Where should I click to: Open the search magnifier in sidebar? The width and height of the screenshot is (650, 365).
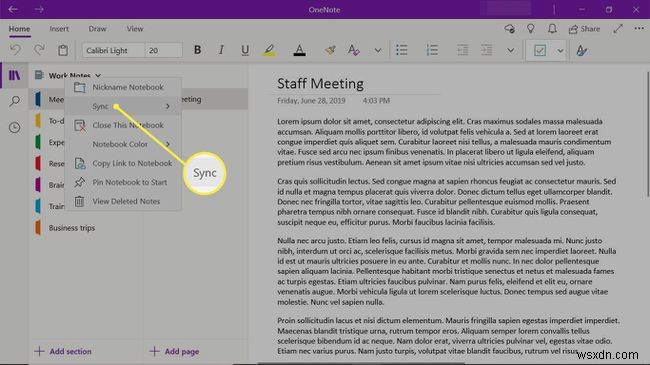[x=15, y=101]
